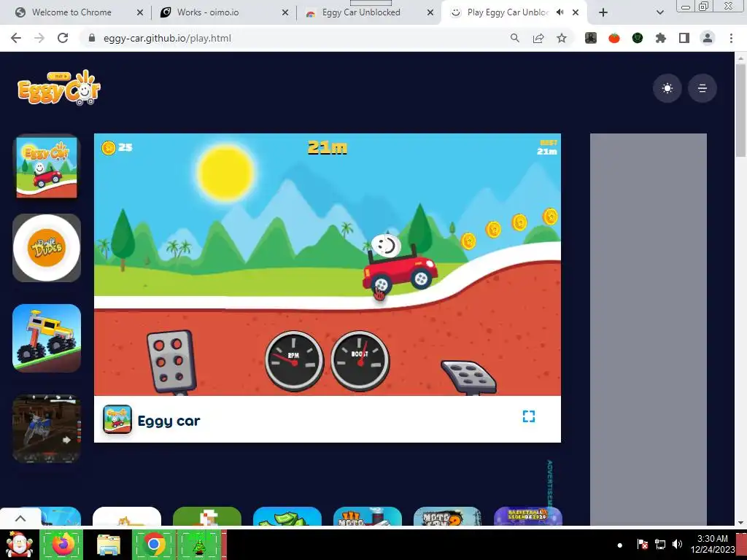Viewport: 747px width, 560px height.
Task: Open the Chrome profile avatar
Action: [708, 38]
